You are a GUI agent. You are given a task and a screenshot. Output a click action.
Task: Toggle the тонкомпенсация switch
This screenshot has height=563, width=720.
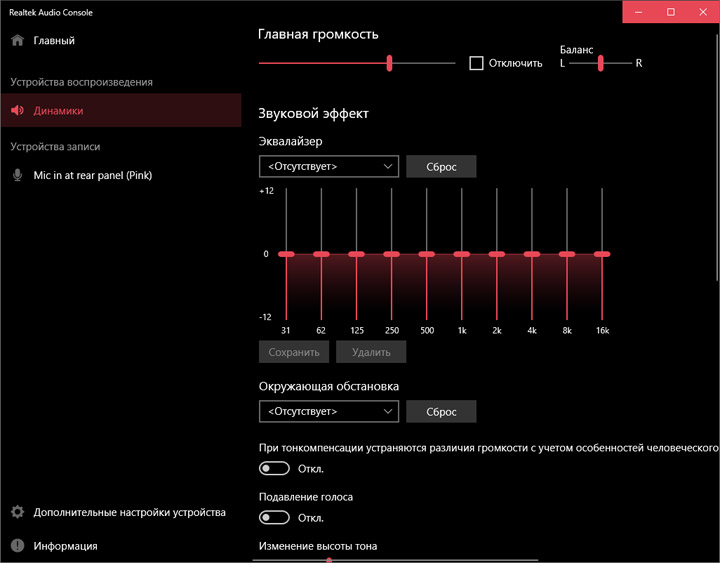274,468
